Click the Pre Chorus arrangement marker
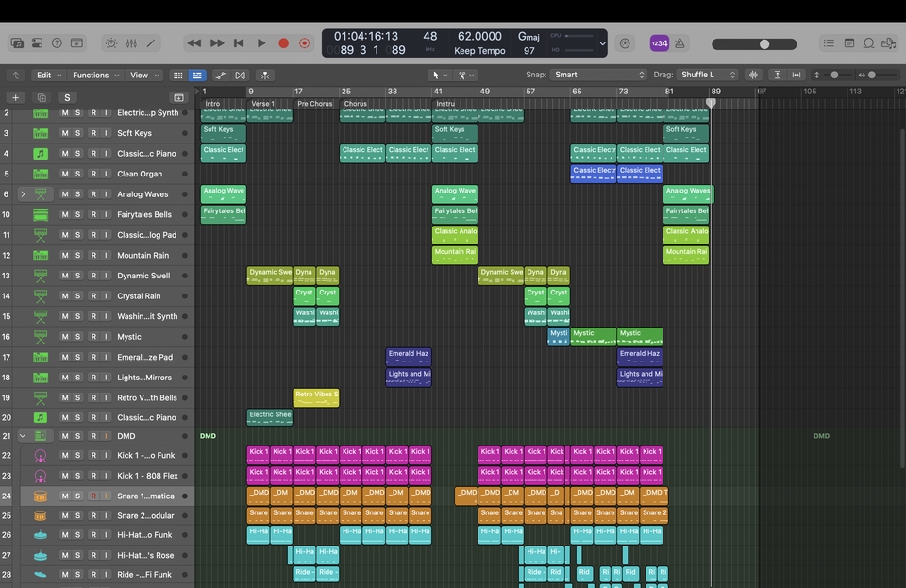The width and height of the screenshot is (906, 588). [x=315, y=104]
